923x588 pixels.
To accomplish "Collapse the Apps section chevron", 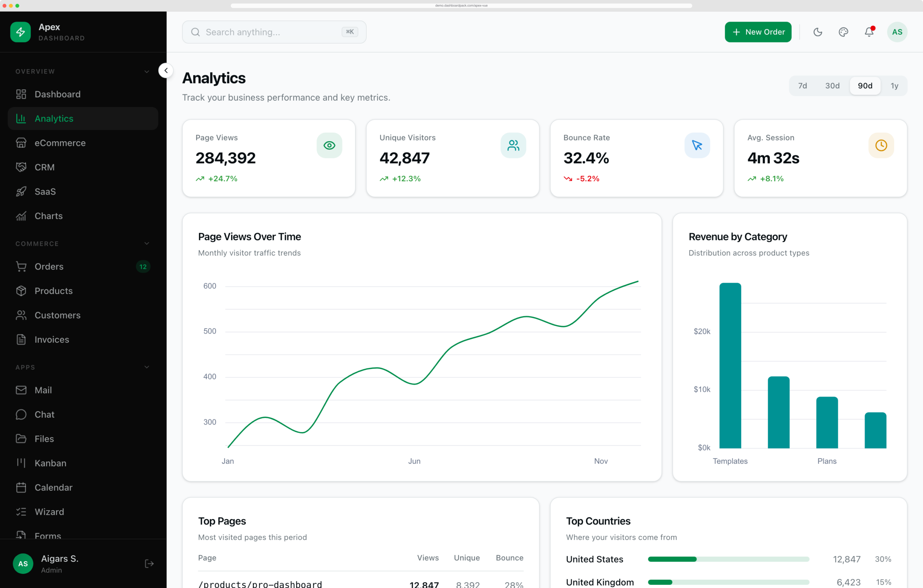I will [147, 367].
